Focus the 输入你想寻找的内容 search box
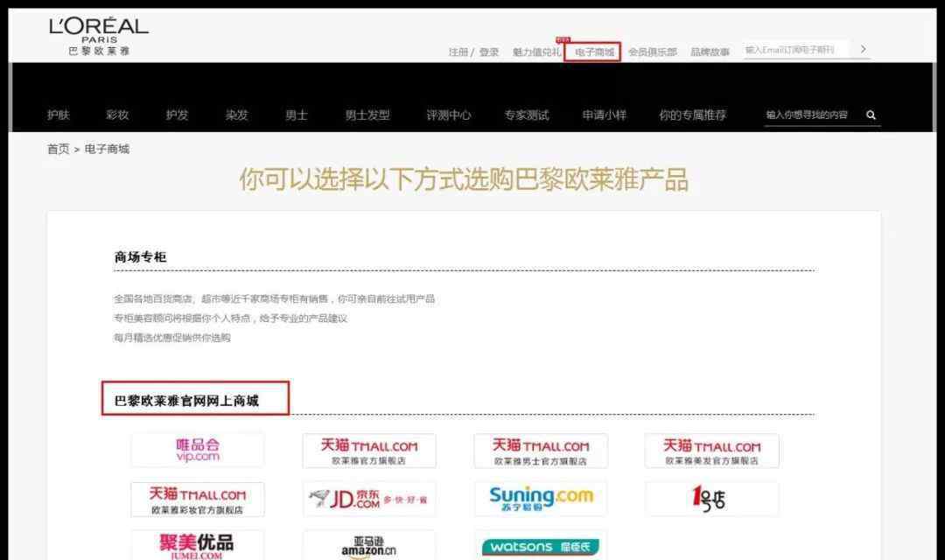Screen dimensions: 945x560 coord(812,115)
